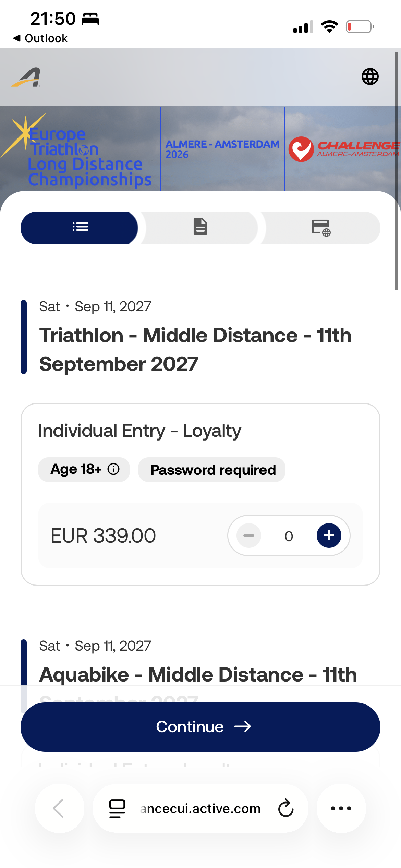
Task: Tap the Password required badge
Action: tap(212, 470)
